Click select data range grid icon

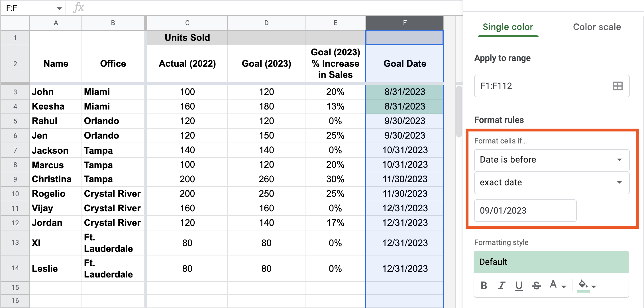coord(617,86)
